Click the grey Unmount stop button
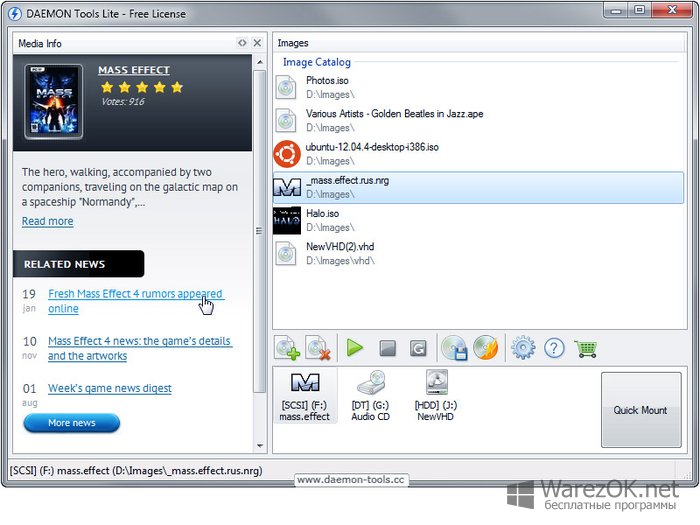The height and width of the screenshot is (525, 700). [387, 348]
